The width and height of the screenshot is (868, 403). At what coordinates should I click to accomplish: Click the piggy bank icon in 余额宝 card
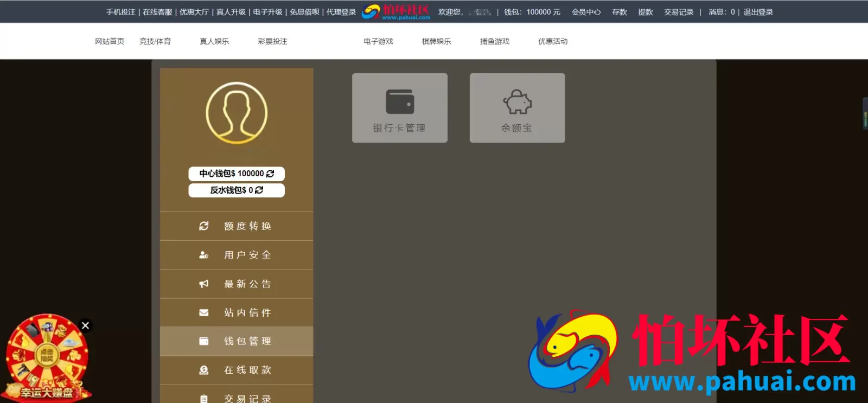coord(517,101)
